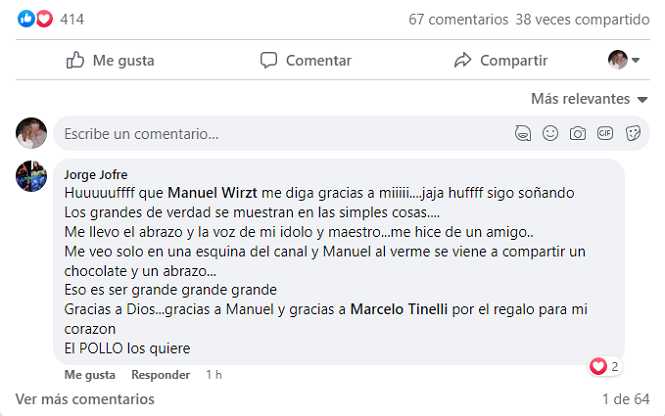Open the 67 comentarios link
Screen dimensions: 665x416
point(457,19)
